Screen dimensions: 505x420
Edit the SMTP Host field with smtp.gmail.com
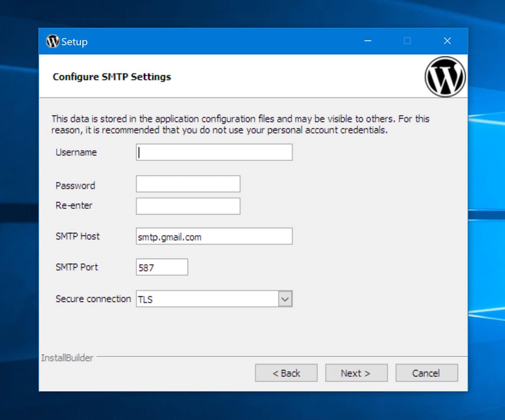[x=214, y=236]
